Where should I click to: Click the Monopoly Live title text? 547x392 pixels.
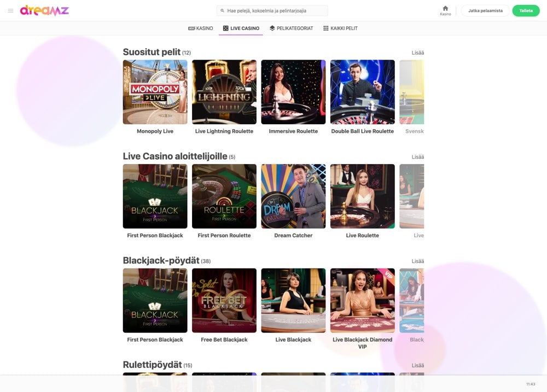[155, 131]
